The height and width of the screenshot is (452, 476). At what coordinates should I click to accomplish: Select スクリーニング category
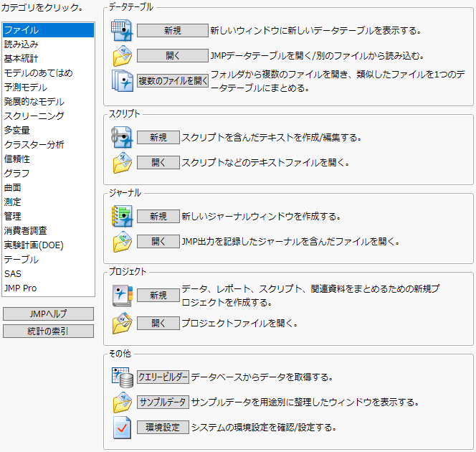click(x=48, y=116)
